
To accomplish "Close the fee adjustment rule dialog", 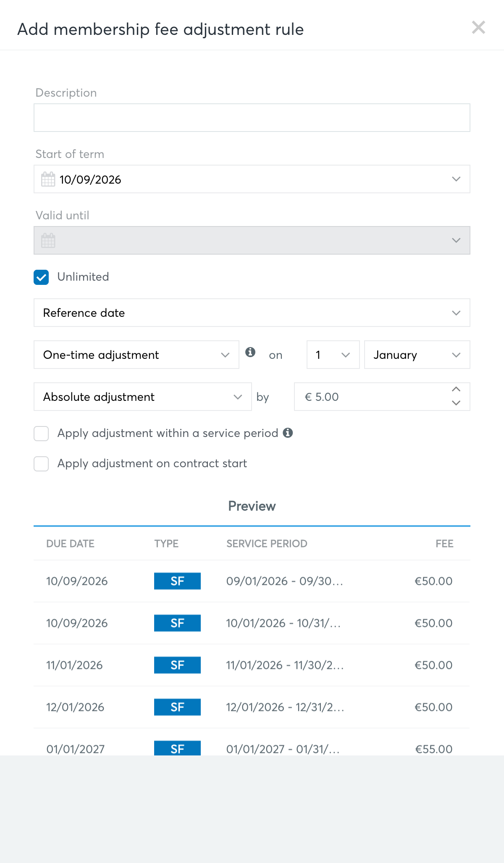I will [478, 28].
